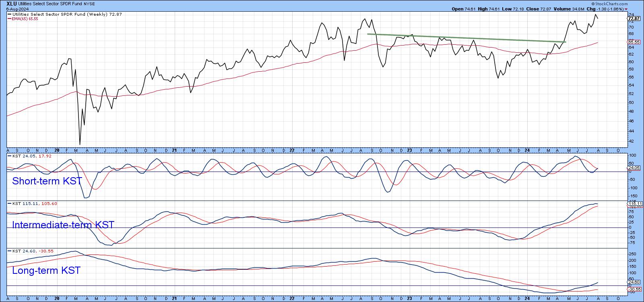Click the 42 price level on the price axis
644x302 pixels.
point(632,141)
